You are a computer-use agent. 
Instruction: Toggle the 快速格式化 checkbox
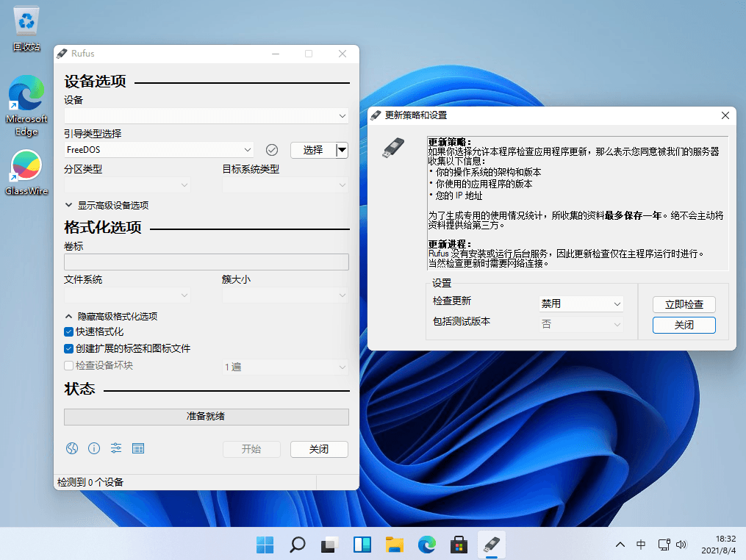(x=68, y=331)
